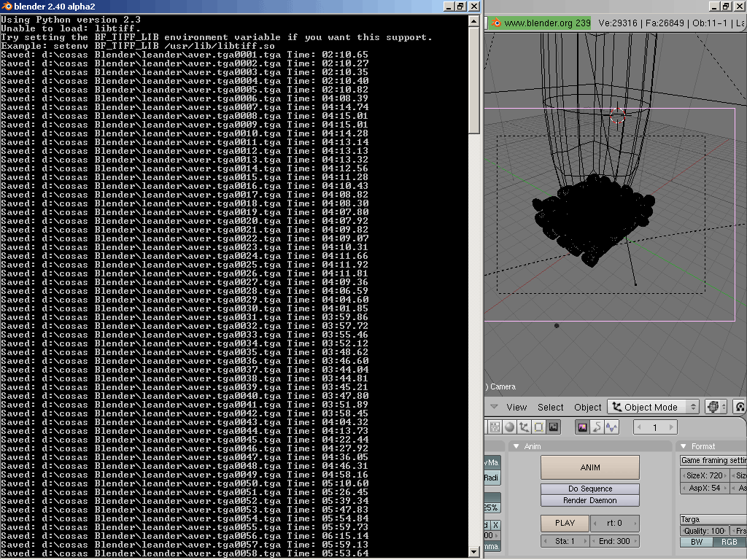Open the Select menu in 3D header

pos(550,407)
